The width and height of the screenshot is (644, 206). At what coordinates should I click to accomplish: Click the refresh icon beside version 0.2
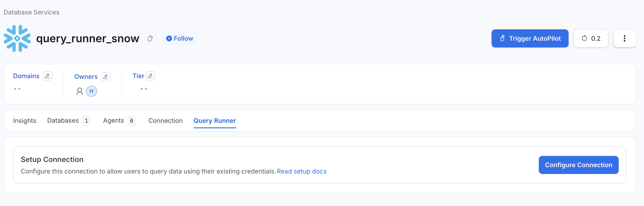tap(584, 38)
